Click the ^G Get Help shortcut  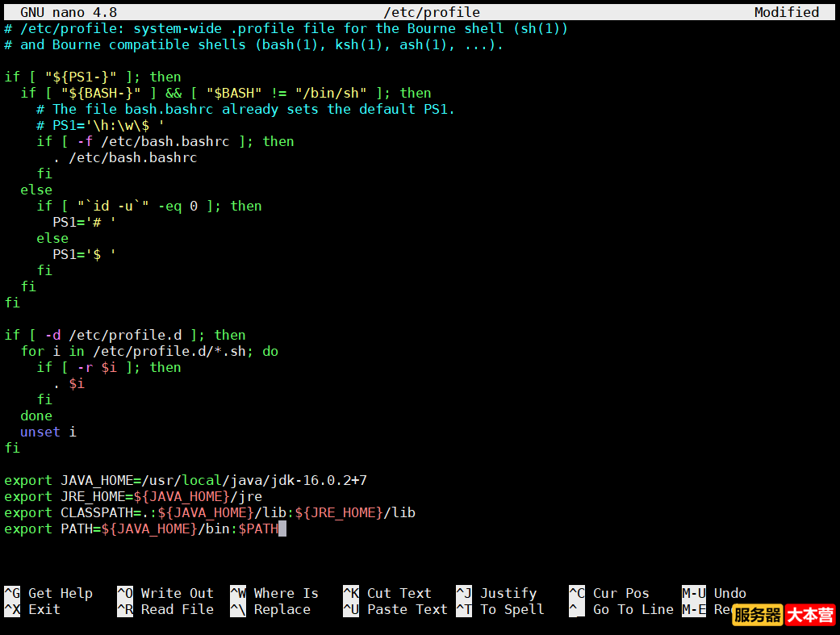[48, 593]
